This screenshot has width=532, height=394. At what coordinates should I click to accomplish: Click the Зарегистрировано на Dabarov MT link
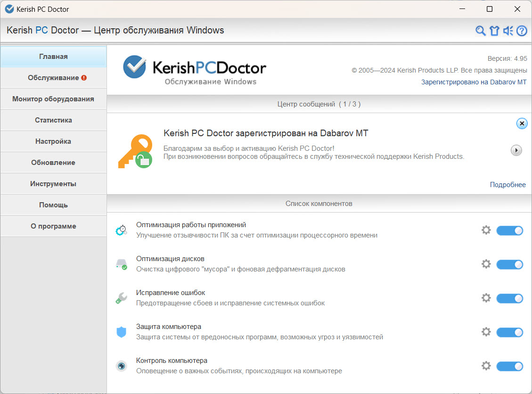[x=474, y=82]
